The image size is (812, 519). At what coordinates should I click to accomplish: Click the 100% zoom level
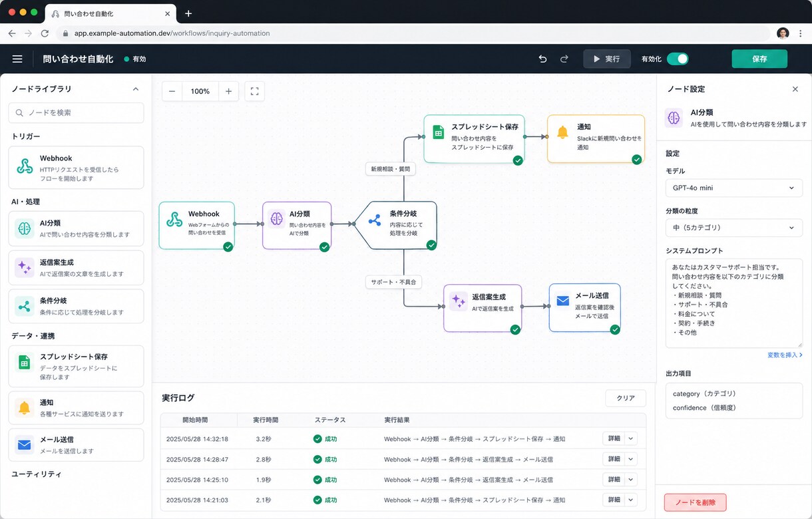coord(200,91)
